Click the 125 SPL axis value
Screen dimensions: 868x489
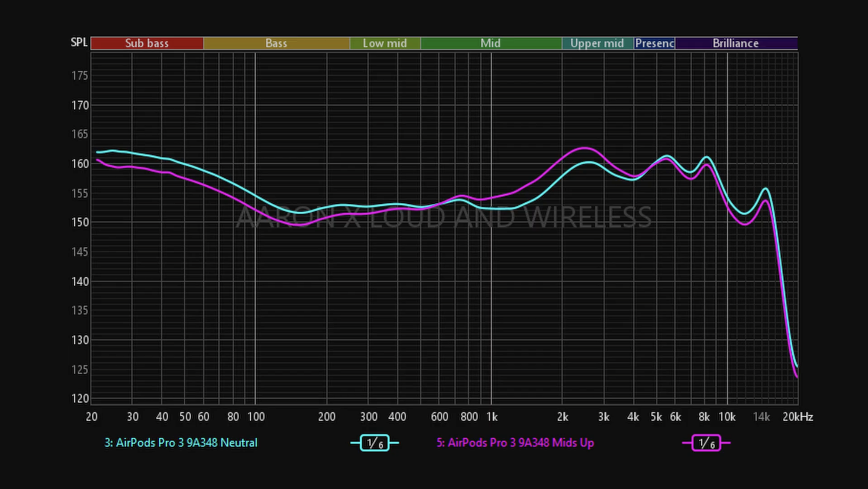80,369
